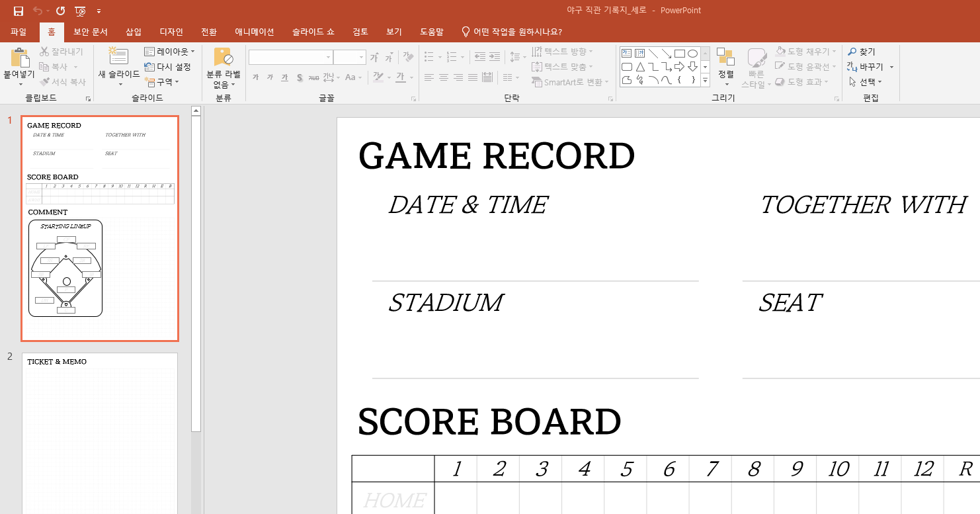This screenshot has height=514, width=980.
Task: Click the Save icon in quick access toolbar
Action: tap(19, 11)
